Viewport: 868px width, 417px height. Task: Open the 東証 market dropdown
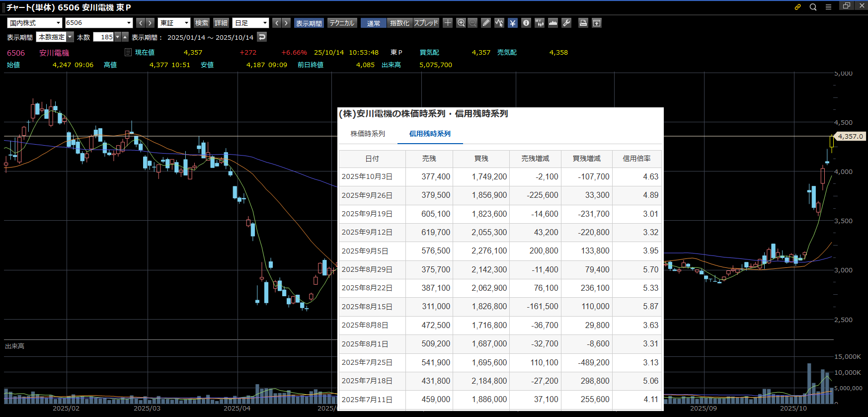(174, 23)
